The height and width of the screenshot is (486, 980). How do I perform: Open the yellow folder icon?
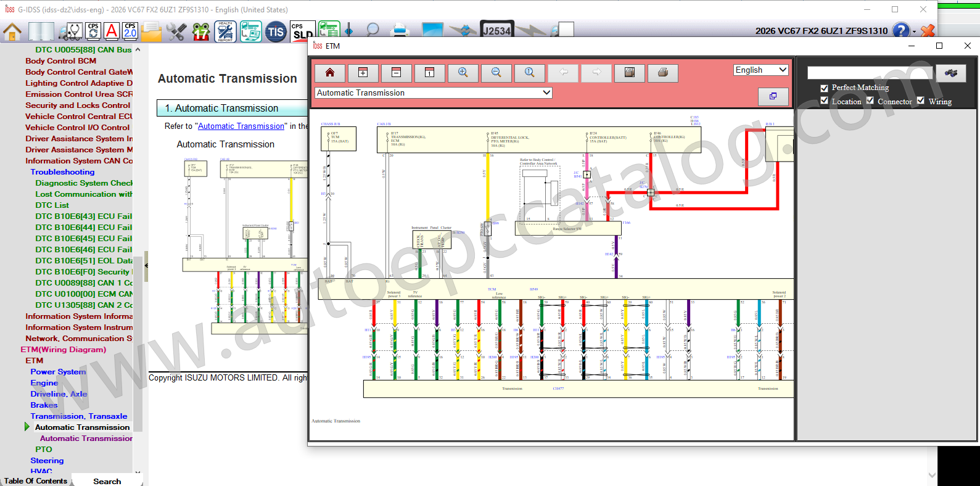(151, 31)
